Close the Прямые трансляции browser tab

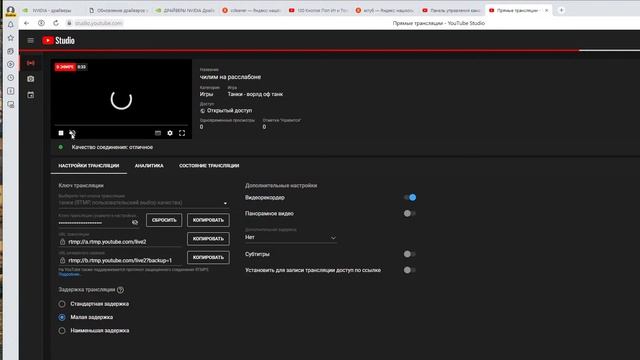547,10
